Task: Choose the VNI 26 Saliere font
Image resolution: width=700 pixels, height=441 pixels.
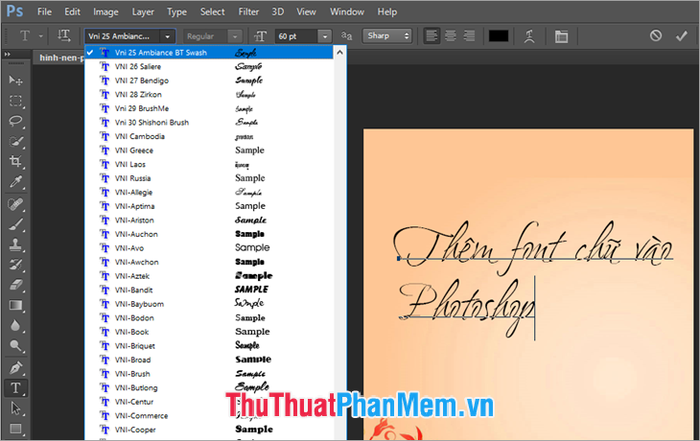Action: (x=208, y=67)
